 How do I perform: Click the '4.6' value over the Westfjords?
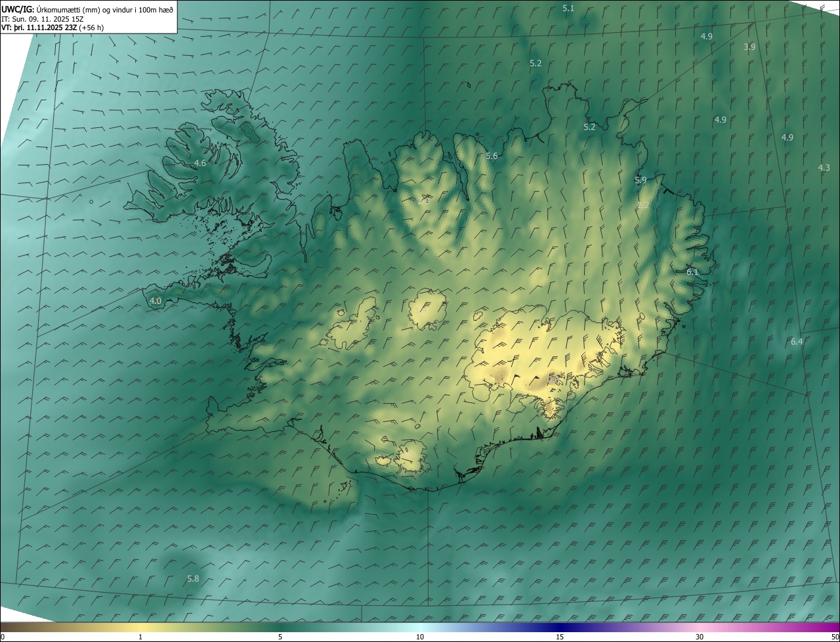pyautogui.click(x=200, y=163)
